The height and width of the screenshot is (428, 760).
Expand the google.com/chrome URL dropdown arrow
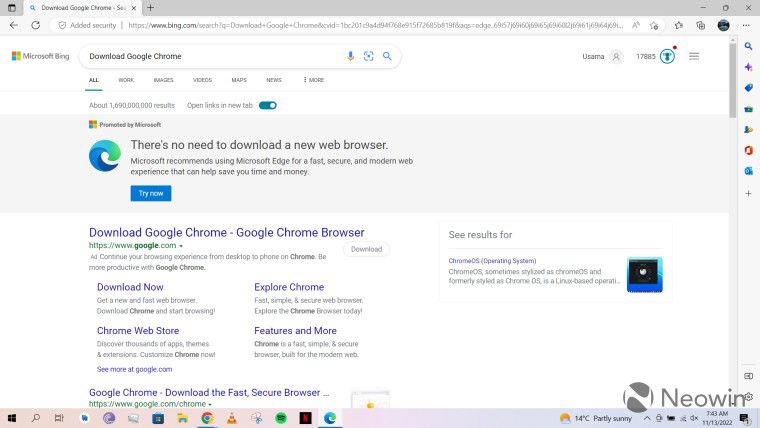210,404
